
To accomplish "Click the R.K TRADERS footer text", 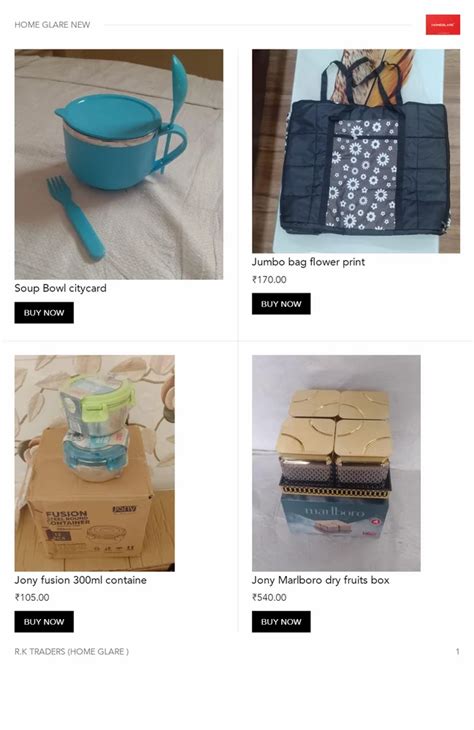I will (x=72, y=651).
